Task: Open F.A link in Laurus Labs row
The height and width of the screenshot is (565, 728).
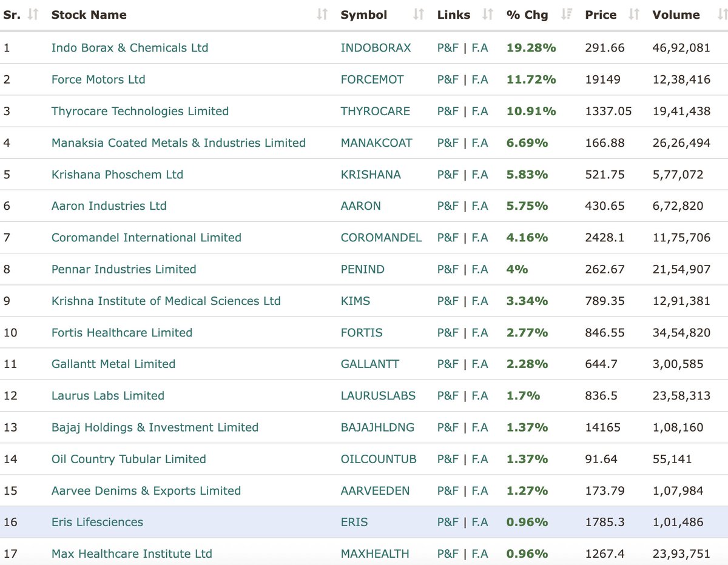Action: 479,396
